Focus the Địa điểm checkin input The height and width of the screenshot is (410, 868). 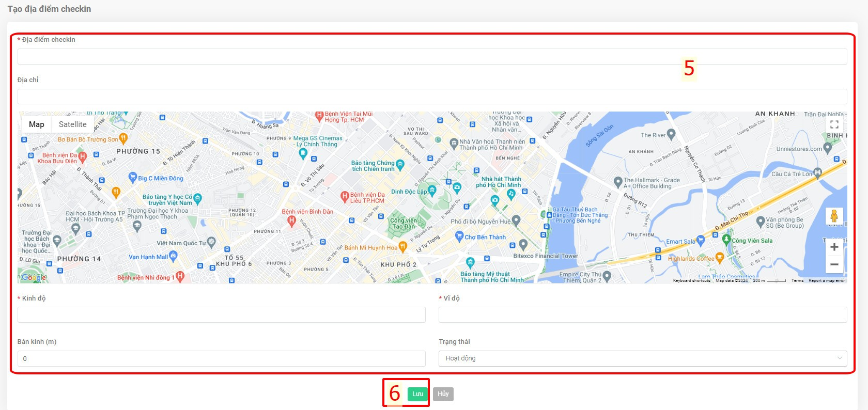tap(432, 57)
